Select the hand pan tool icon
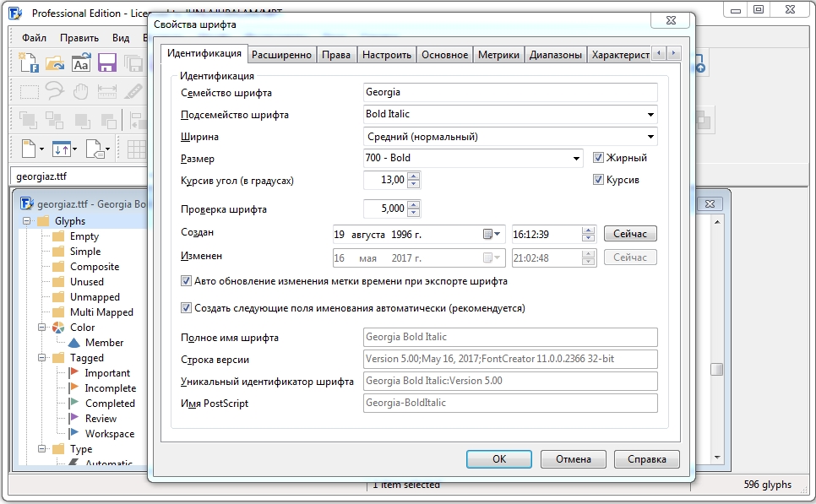Screen dimensions: 816x504 (x=80, y=91)
